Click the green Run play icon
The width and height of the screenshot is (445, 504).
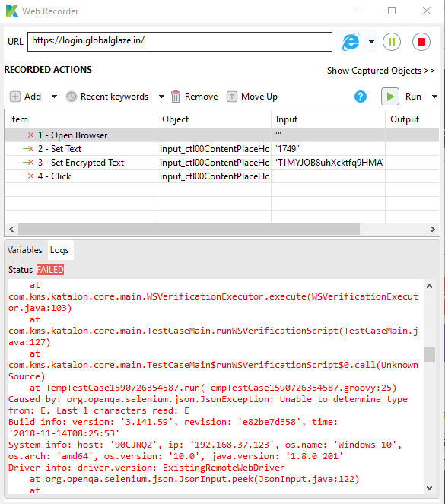[390, 97]
